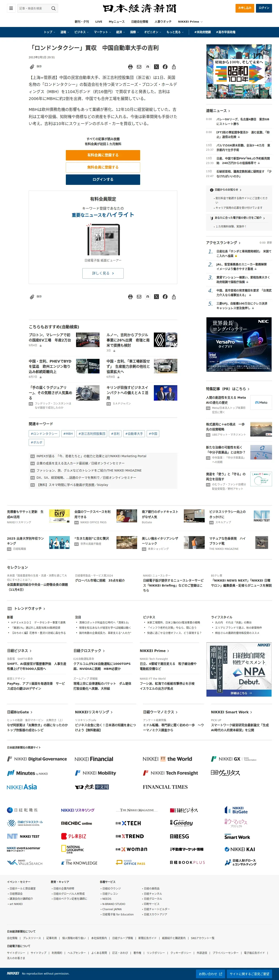
Task: Select #浙江吉利控股集団 keyword tag
Action: (92, 434)
